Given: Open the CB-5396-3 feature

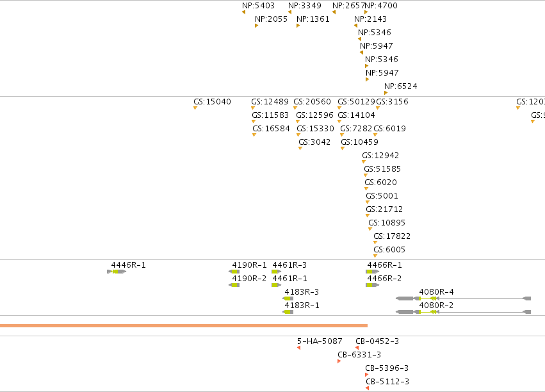Looking at the screenshot, I should (x=367, y=375).
